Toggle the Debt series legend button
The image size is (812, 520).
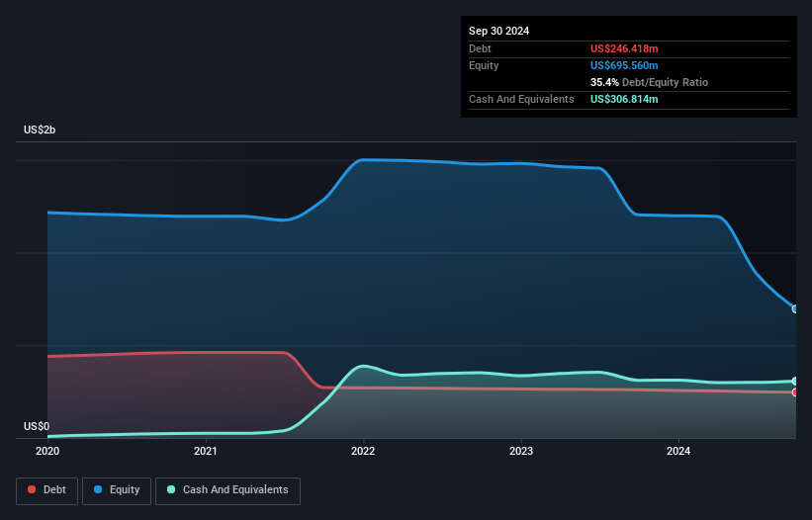tap(47, 490)
